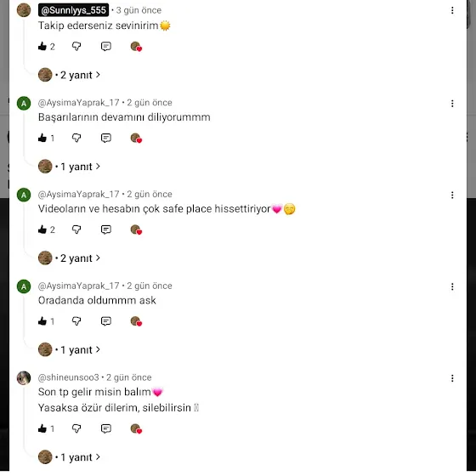Screen dimensions: 476x476
Task: Reply to the 'Oradanda oldummm ask' comment
Action: [106, 321]
